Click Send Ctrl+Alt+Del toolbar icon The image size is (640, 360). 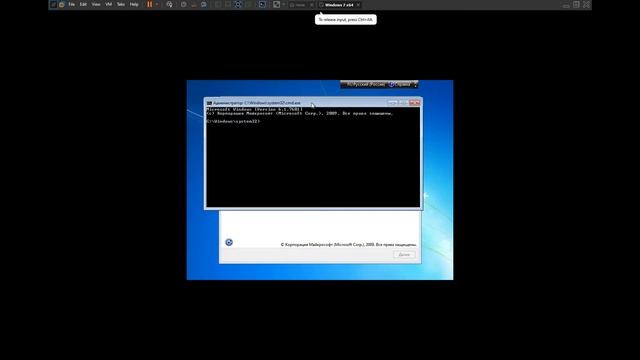click(169, 4)
